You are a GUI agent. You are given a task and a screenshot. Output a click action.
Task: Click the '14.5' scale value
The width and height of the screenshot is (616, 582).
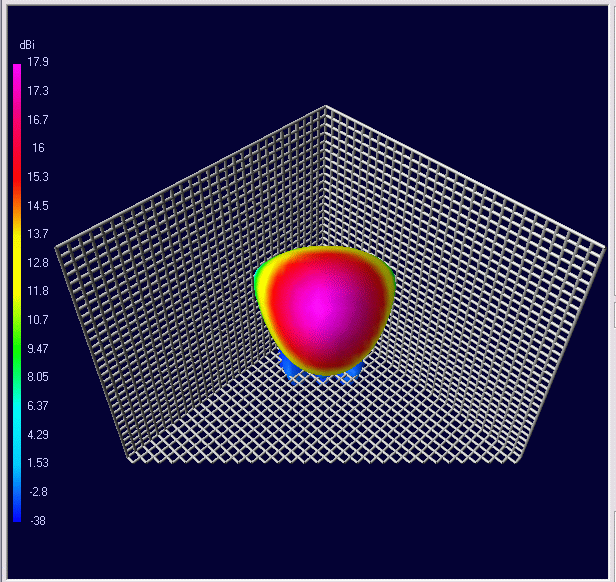pos(38,205)
